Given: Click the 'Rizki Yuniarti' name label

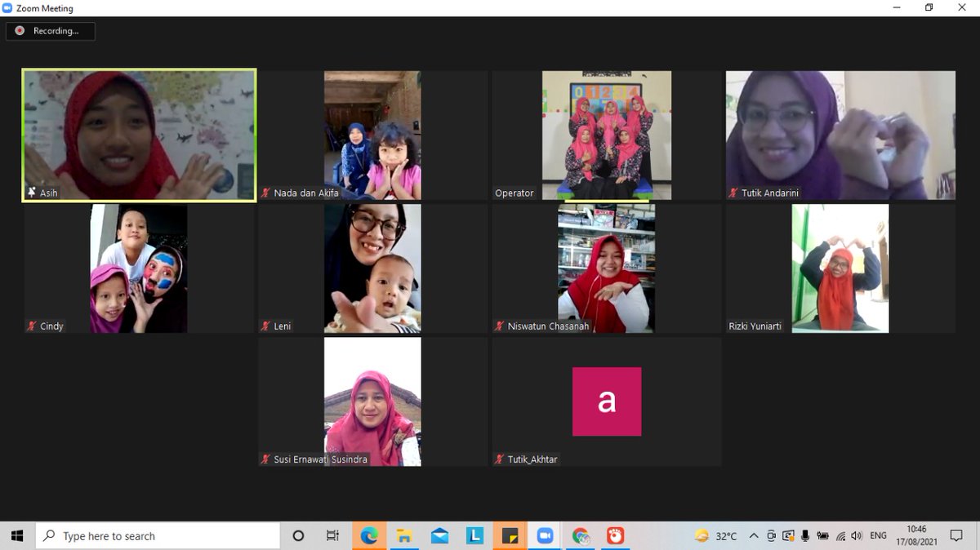Looking at the screenshot, I should [x=755, y=326].
